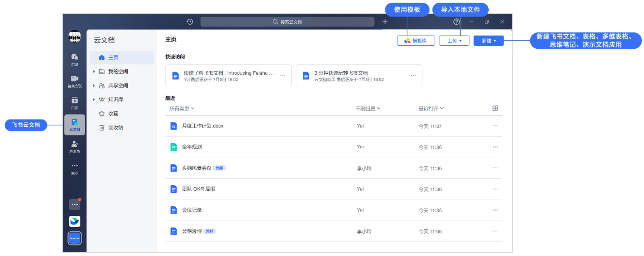The height and width of the screenshot is (256, 644).
Task: Open the history clock icon in title bar
Action: tap(190, 22)
